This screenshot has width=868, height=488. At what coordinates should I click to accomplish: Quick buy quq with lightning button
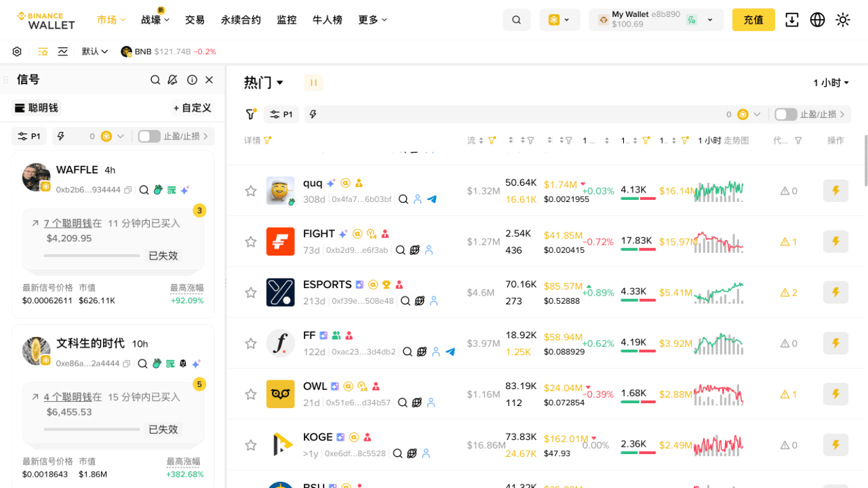click(x=835, y=190)
